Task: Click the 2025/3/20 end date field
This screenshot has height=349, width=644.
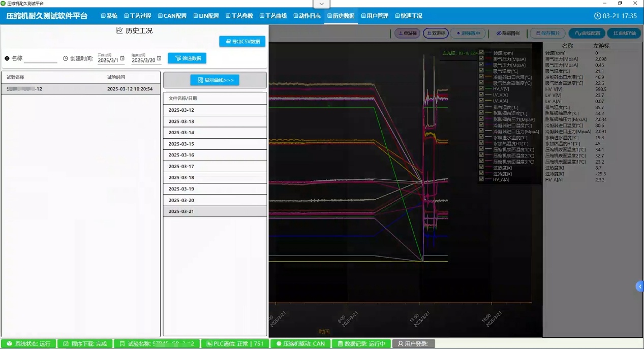Action: [143, 60]
